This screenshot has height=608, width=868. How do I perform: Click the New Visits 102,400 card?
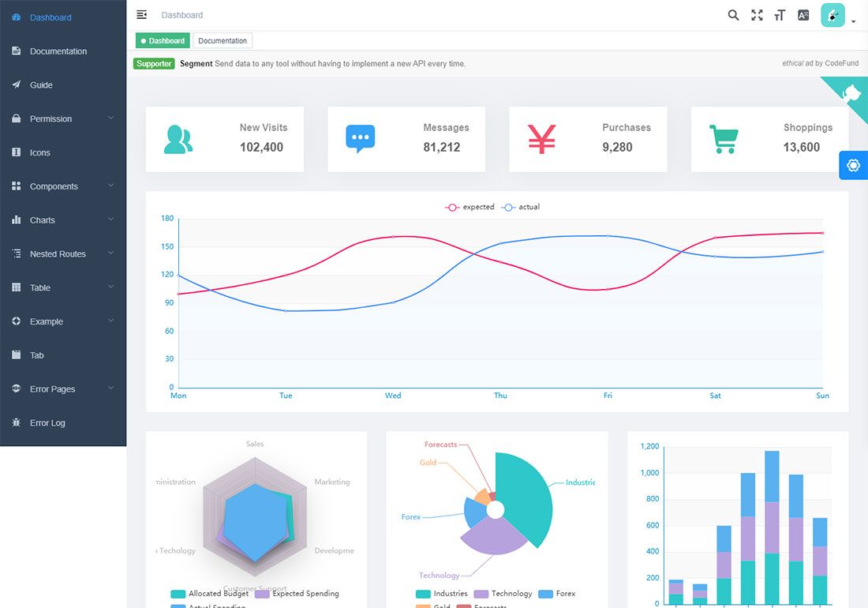click(225, 139)
